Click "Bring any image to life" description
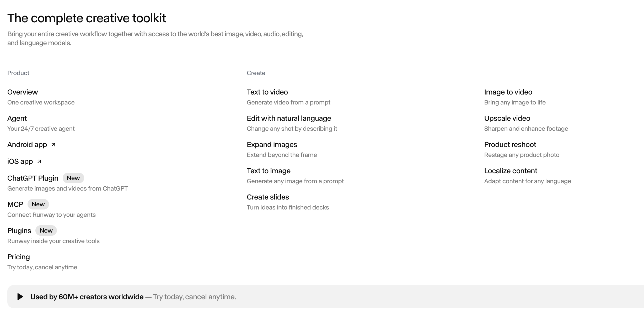The width and height of the screenshot is (644, 315). point(515,102)
